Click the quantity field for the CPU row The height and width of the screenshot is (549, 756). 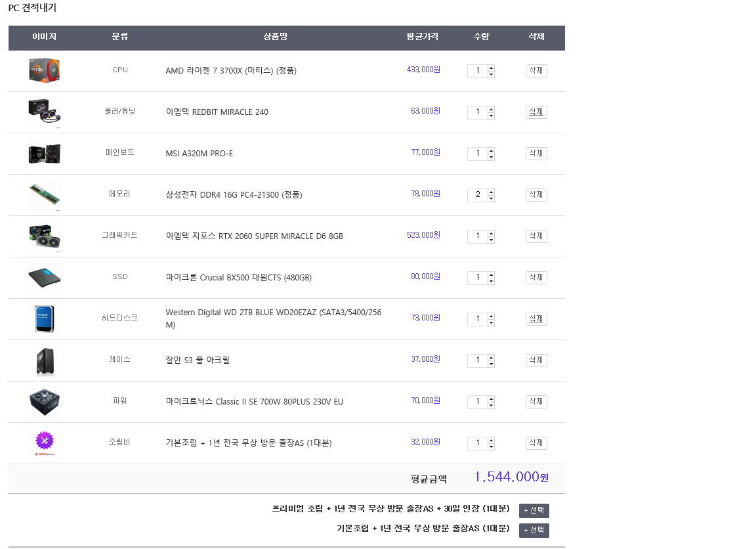[478, 71]
